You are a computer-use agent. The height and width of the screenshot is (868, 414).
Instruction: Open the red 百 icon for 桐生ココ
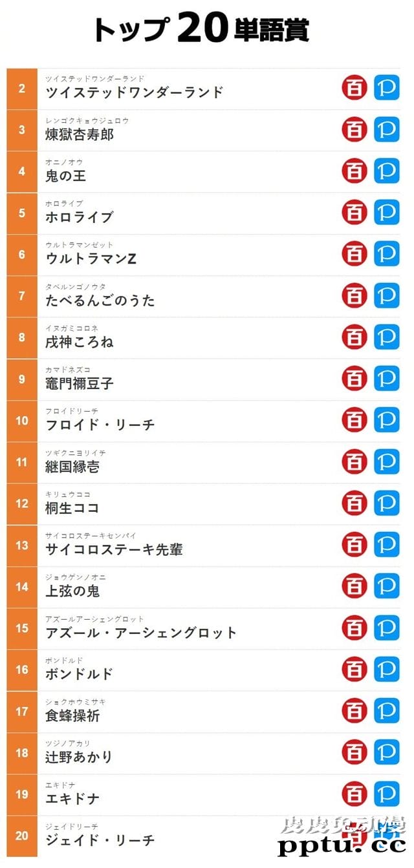click(354, 503)
